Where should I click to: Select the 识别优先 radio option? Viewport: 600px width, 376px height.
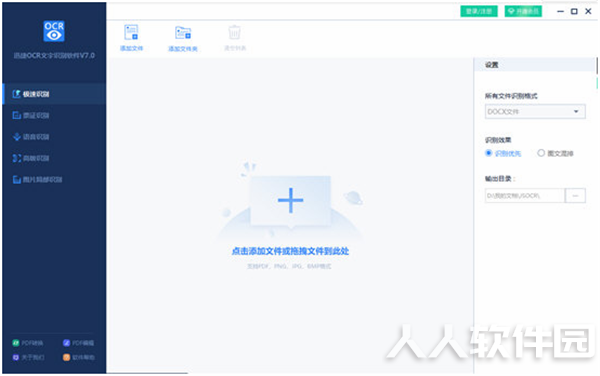coord(503,153)
